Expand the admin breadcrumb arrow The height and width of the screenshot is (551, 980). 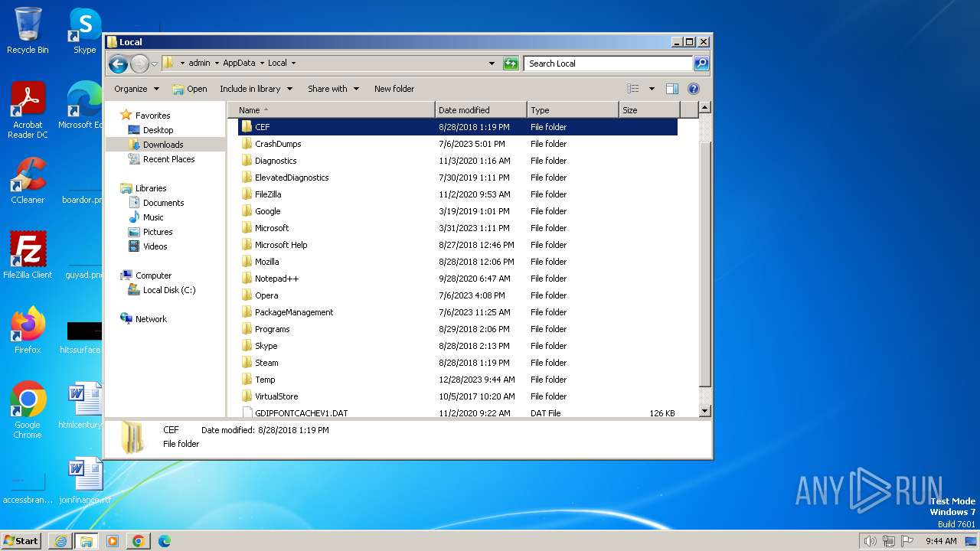pyautogui.click(x=217, y=64)
